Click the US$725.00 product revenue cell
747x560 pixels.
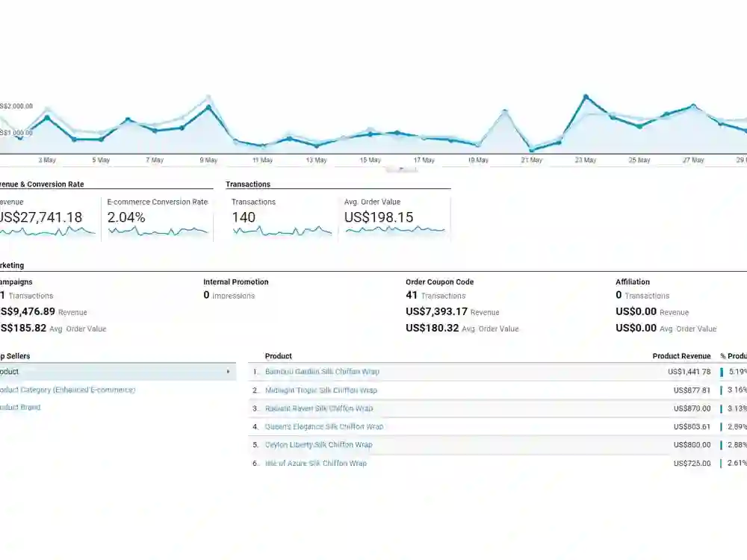tap(692, 463)
